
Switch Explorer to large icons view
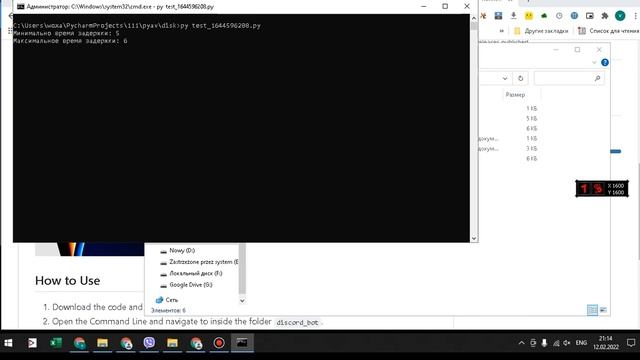tap(603, 310)
